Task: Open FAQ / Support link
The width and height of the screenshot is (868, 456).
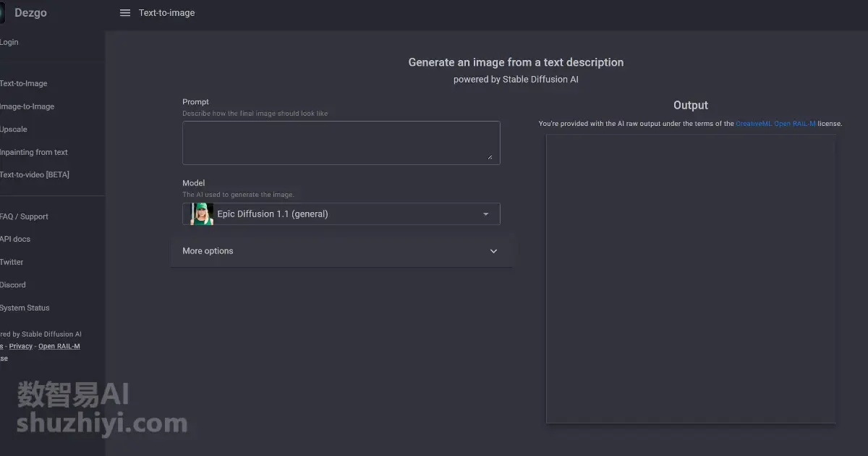Action: pyautogui.click(x=25, y=216)
